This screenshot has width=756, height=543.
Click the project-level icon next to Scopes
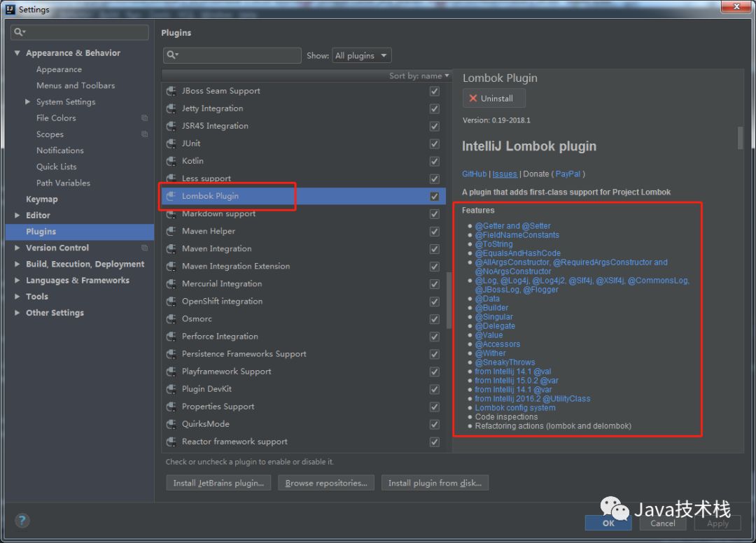click(x=144, y=134)
